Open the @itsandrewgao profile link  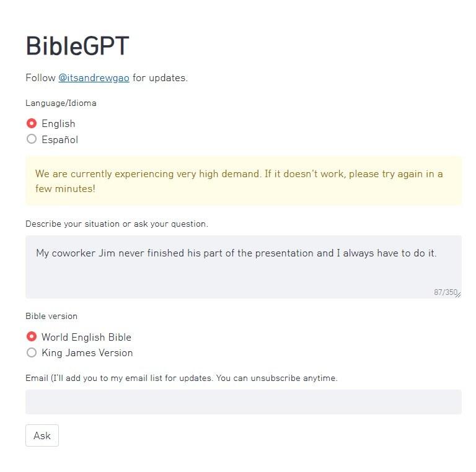[94, 78]
